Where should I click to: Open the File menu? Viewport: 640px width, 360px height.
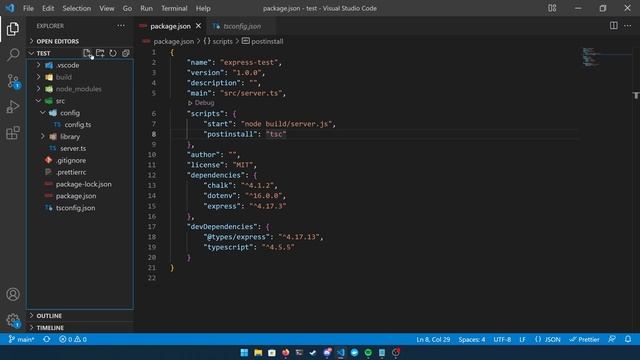(28, 8)
